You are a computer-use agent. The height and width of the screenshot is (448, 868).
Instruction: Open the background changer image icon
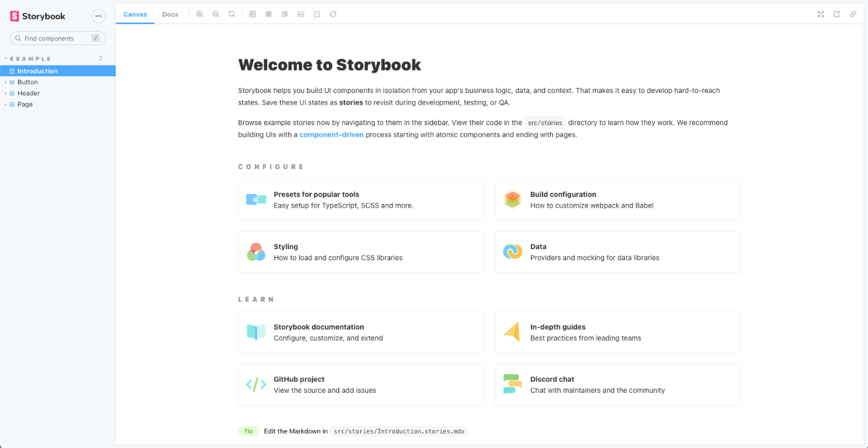click(x=252, y=14)
